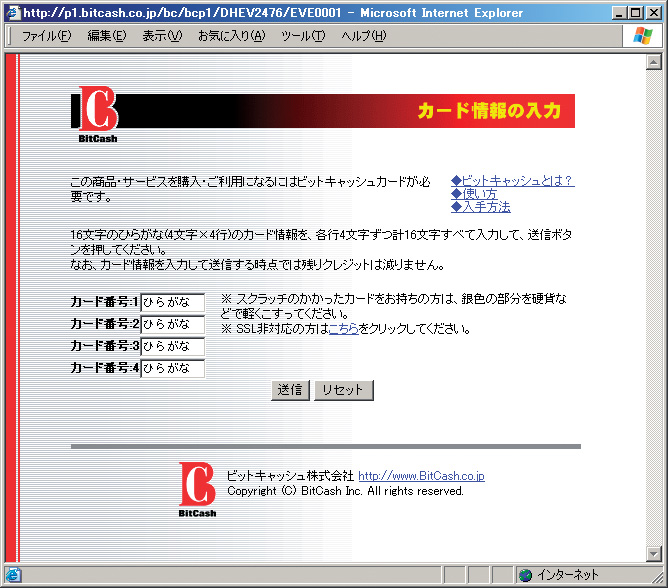Screen dimensions: 668x588
Task: Click the カード番号:1 input field
Action: [x=173, y=302]
